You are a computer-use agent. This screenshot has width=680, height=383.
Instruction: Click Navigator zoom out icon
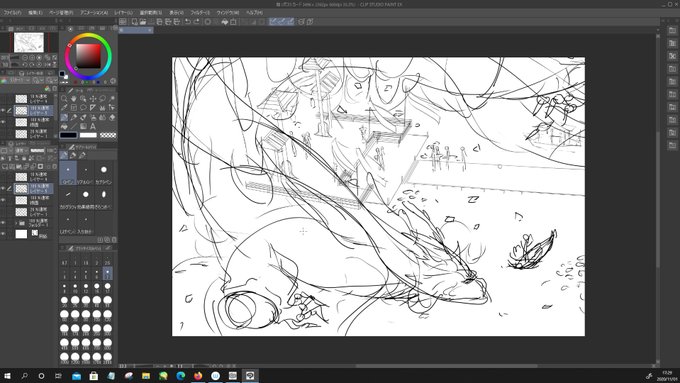click(25, 58)
